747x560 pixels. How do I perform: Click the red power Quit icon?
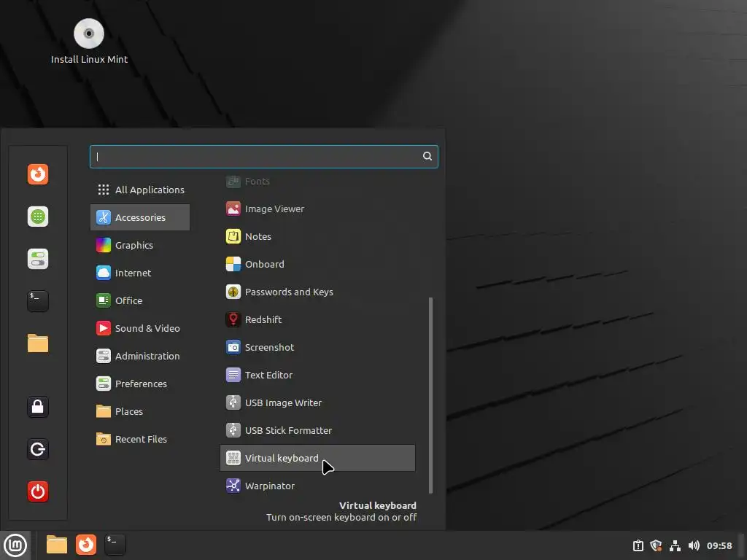tap(38, 491)
